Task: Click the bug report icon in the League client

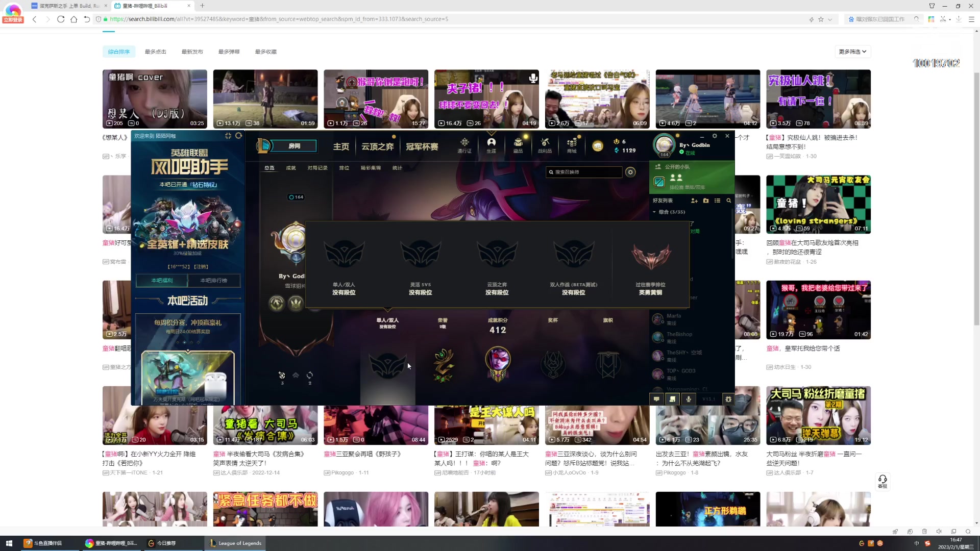Action: [728, 399]
